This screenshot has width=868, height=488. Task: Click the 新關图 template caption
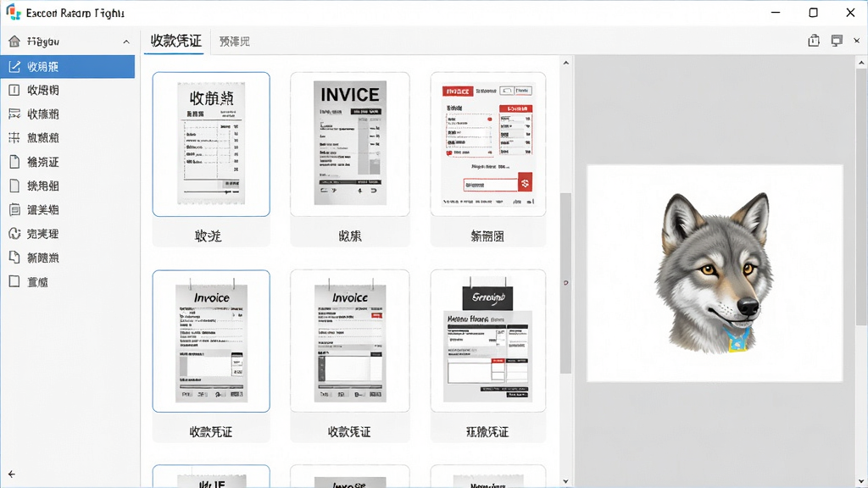487,236
